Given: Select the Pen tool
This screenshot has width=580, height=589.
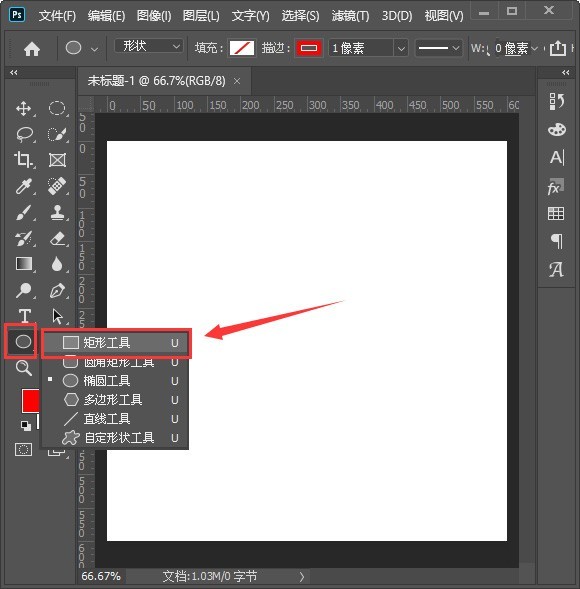Looking at the screenshot, I should pyautogui.click(x=57, y=291).
